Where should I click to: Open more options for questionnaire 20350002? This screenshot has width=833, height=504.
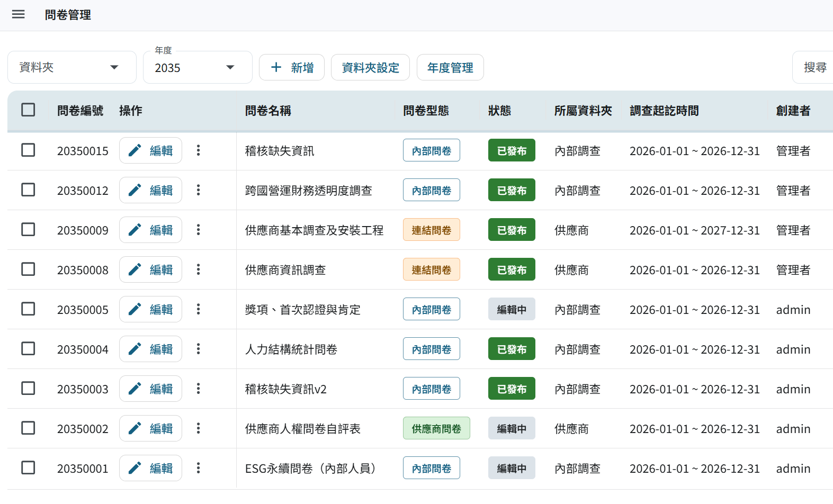click(198, 428)
